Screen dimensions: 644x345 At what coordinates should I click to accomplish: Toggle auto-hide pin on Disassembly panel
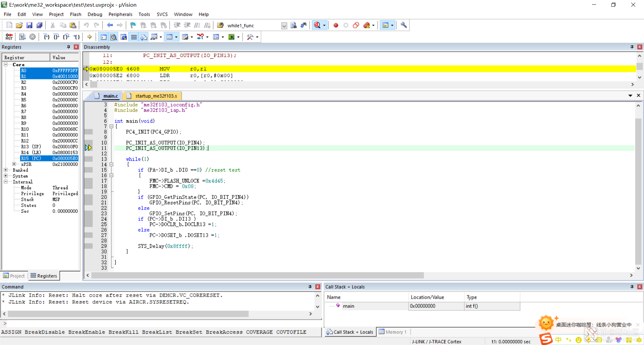click(x=632, y=47)
